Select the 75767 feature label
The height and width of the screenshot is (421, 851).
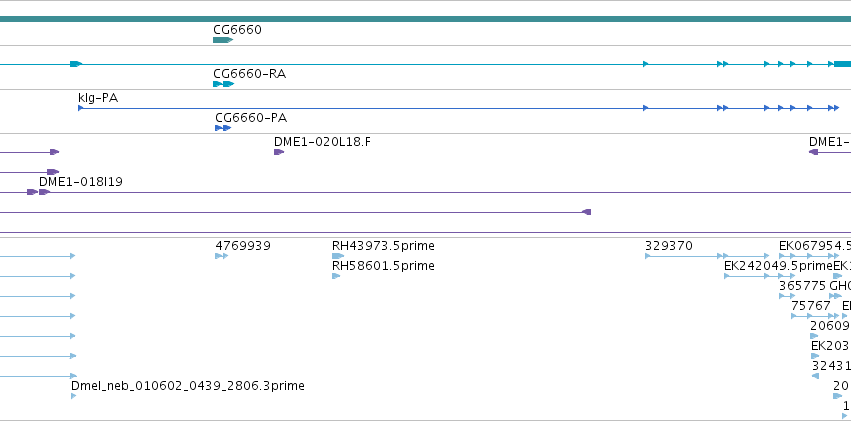click(811, 306)
